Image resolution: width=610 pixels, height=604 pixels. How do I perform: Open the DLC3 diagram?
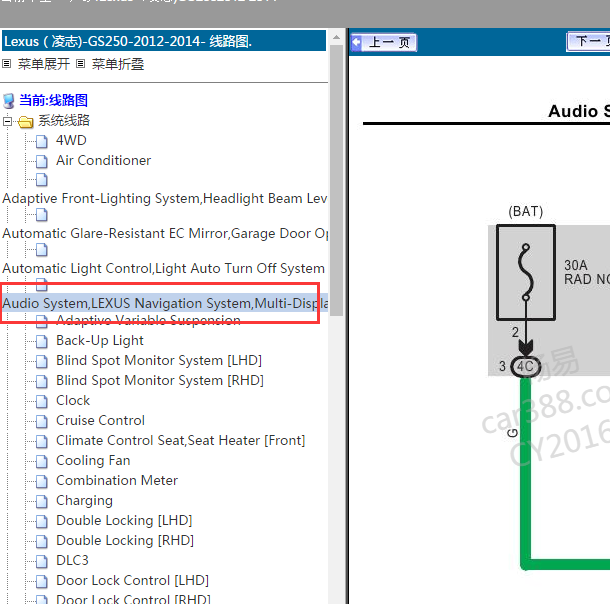point(72,560)
